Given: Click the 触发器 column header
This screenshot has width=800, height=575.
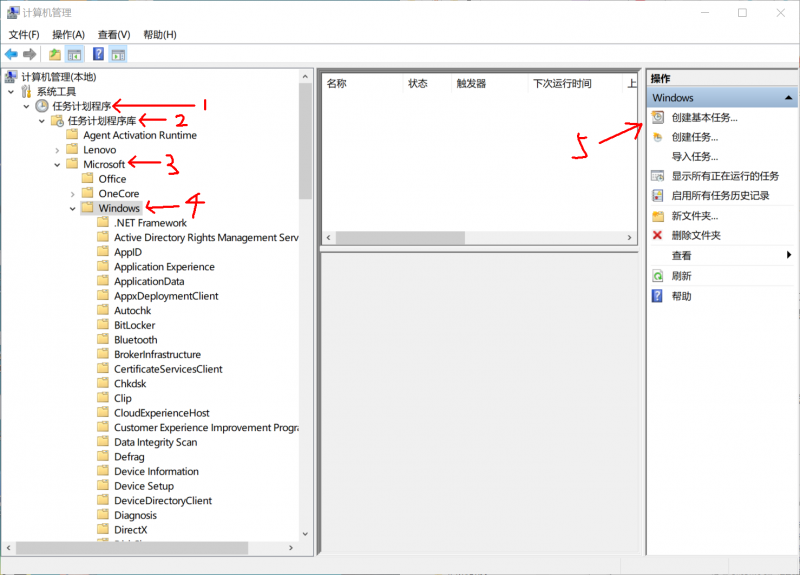Looking at the screenshot, I should tap(471, 84).
